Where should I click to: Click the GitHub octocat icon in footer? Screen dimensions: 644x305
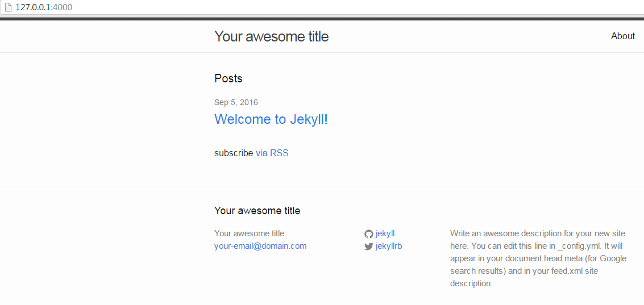[x=368, y=234]
